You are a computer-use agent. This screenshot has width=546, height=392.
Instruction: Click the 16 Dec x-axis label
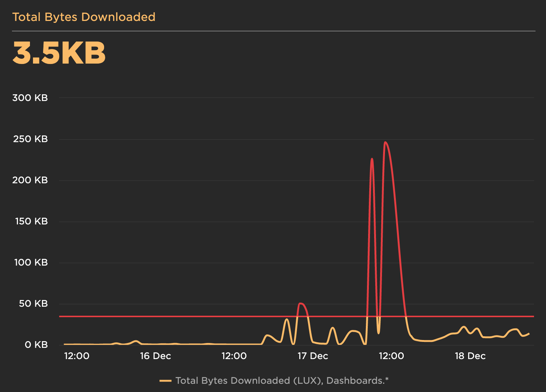(155, 356)
